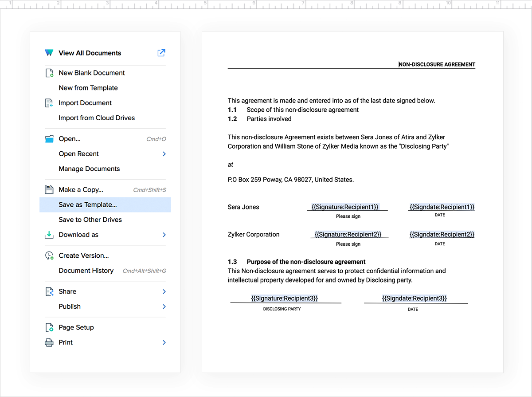Click the Create Version clock icon

pos(49,255)
